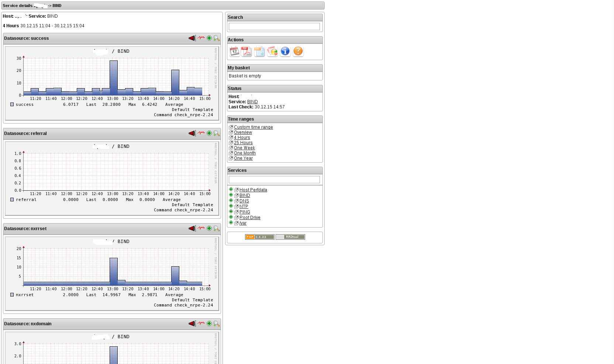
Task: Open the Root Drive service link
Action: point(250,218)
